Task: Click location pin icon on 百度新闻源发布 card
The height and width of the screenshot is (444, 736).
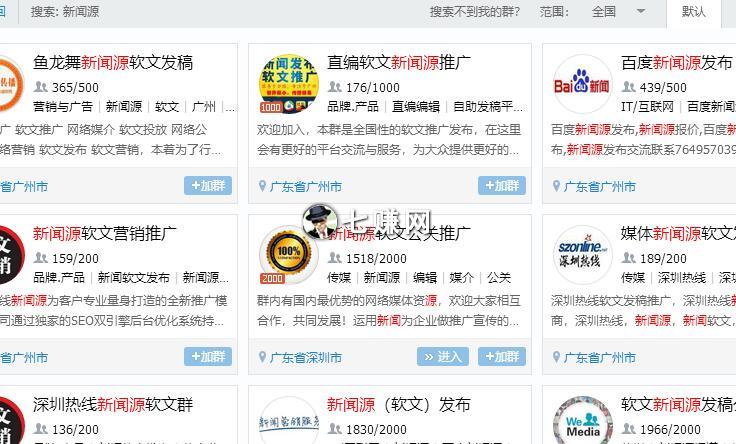Action: coord(556,186)
